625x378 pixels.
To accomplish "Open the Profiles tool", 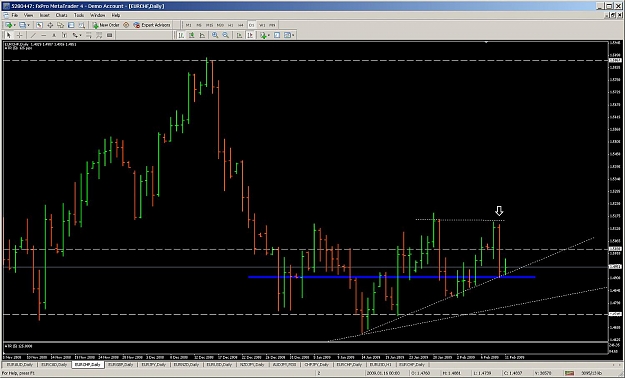I will [x=22, y=25].
